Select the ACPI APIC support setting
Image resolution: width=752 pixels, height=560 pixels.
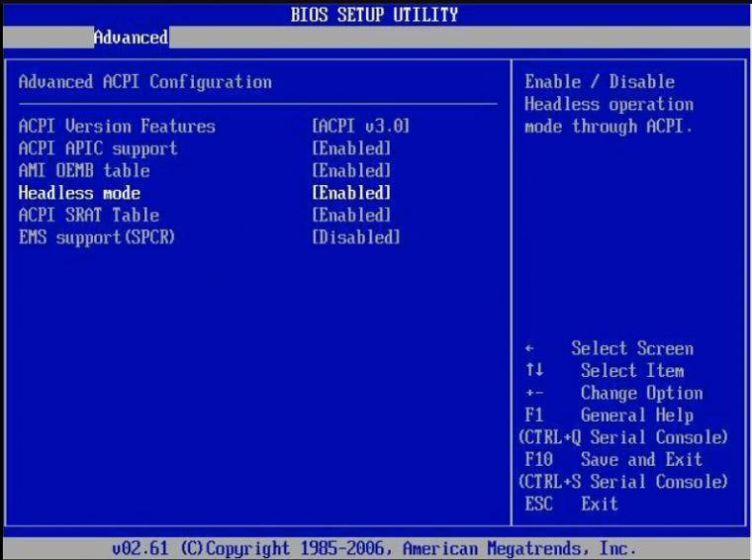[x=98, y=148]
